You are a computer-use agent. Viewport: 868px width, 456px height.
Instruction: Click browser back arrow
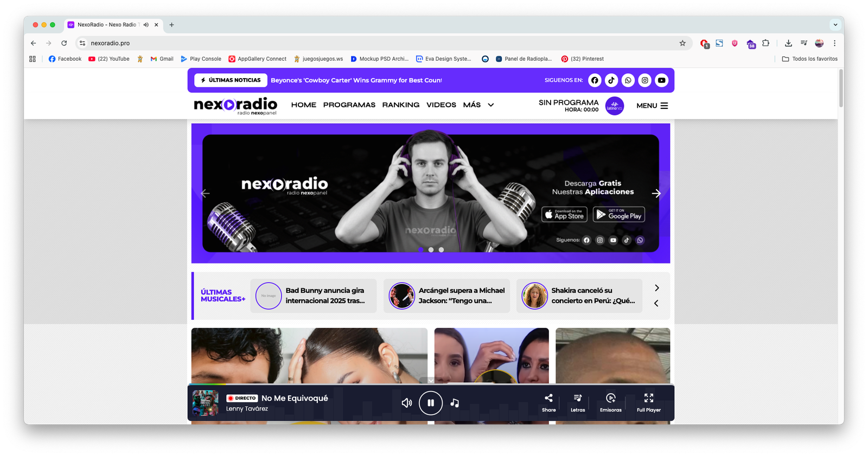point(34,43)
